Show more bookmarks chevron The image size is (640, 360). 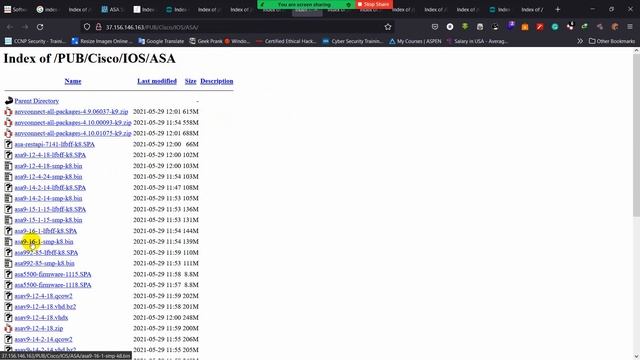click(x=580, y=41)
